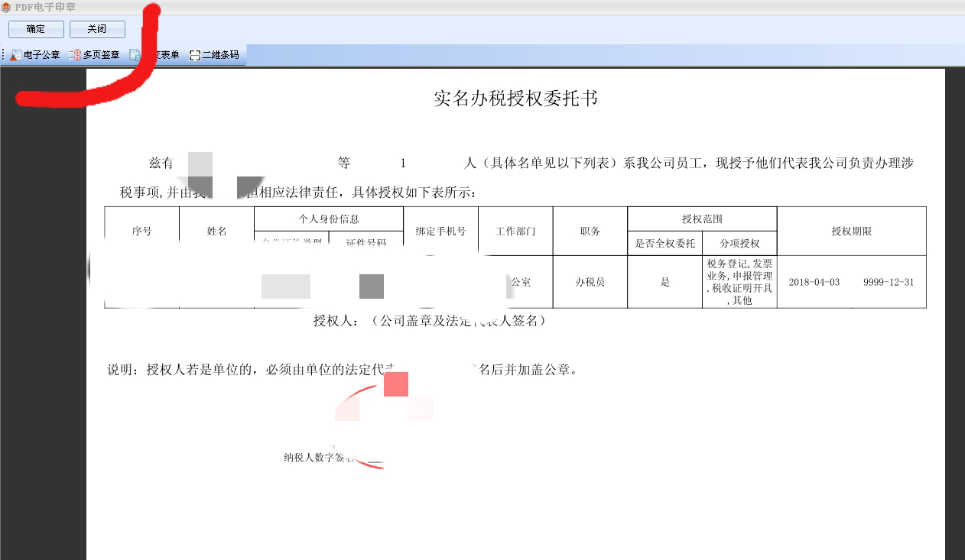Click the 纳税人数字签名 label
The height and width of the screenshot is (560, 965).
pyautogui.click(x=319, y=458)
